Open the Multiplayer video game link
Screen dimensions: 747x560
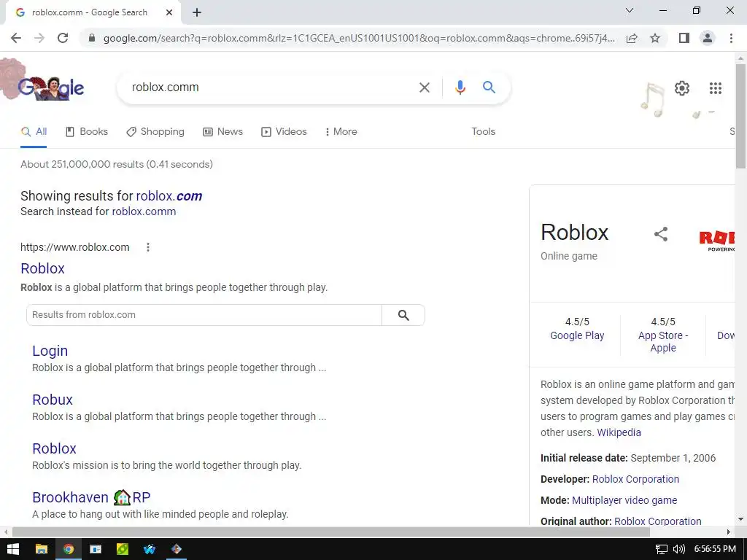624,500
